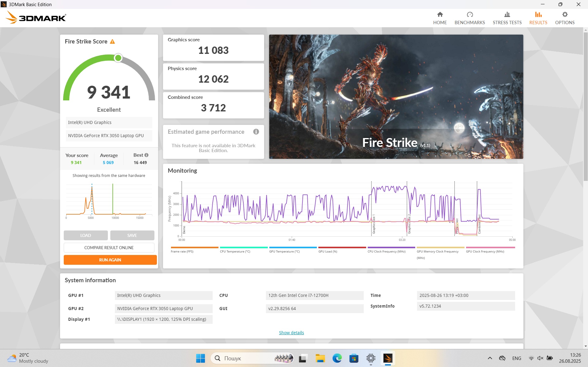588x367 pixels.
Task: Click the 3DMark taskbar icon
Action: coord(388,358)
